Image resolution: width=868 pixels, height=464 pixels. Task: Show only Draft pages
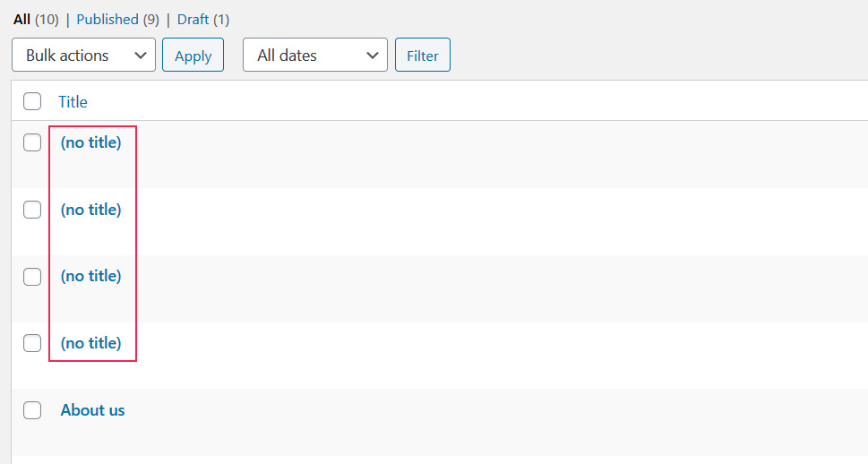tap(193, 19)
